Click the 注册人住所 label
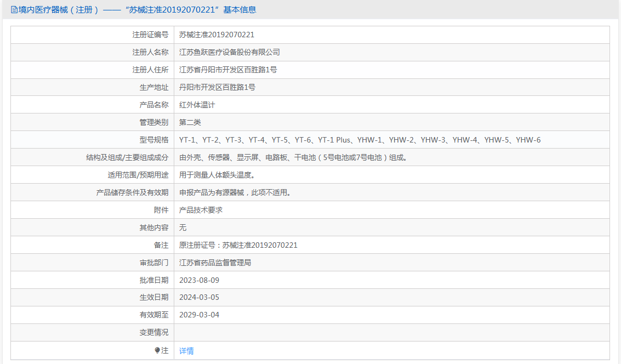Viewport: 621px width, 364px height. click(151, 70)
